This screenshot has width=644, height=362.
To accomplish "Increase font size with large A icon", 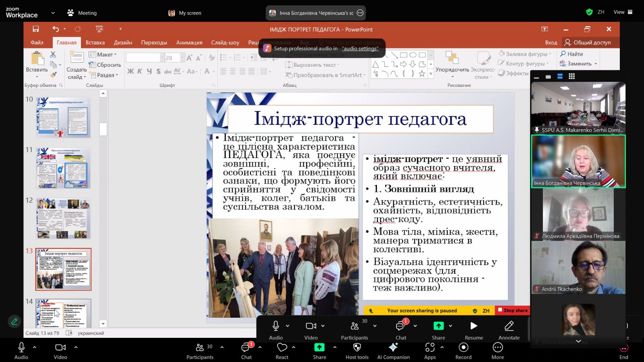I will (x=189, y=58).
